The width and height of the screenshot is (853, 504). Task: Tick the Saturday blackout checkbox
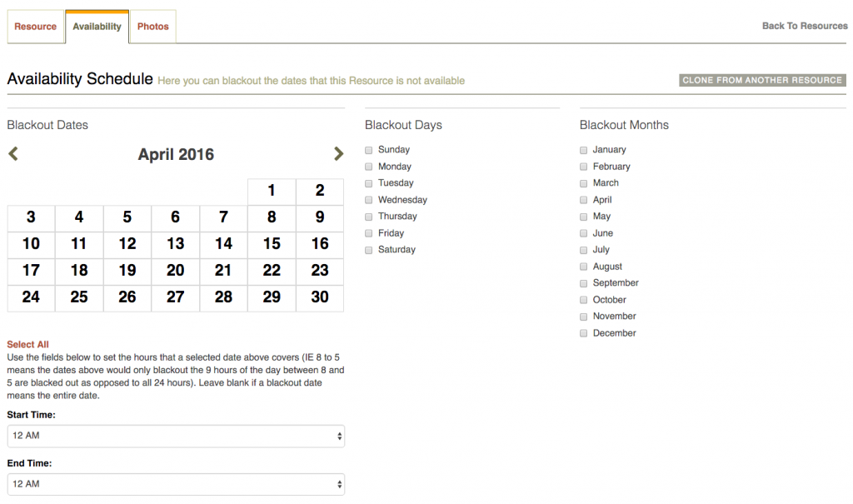point(369,251)
